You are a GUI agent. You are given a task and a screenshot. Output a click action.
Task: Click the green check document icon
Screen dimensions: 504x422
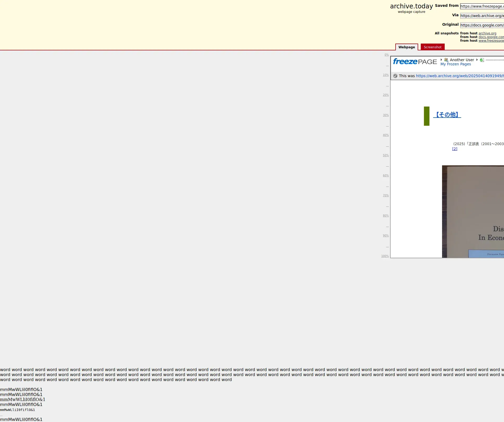(x=482, y=60)
